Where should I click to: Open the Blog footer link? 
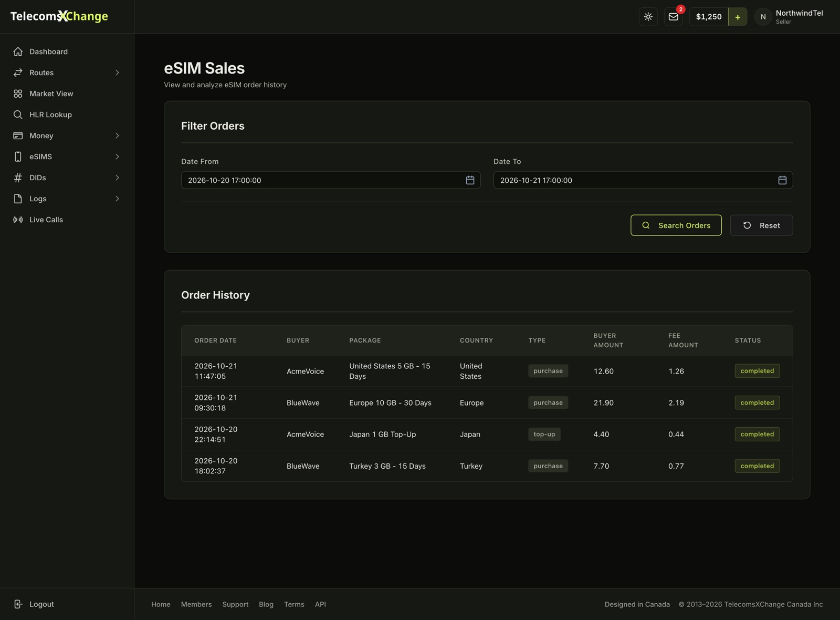(266, 604)
